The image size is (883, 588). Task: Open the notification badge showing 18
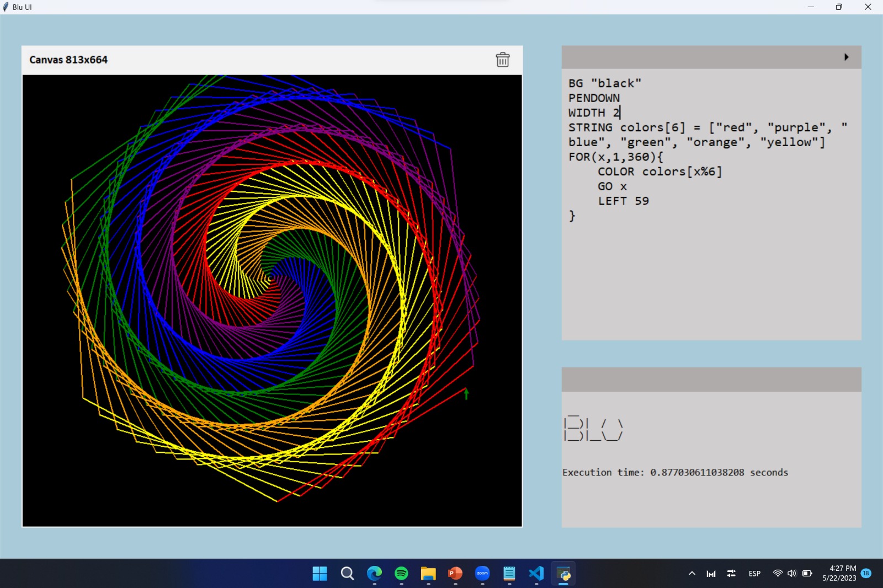pos(866,573)
